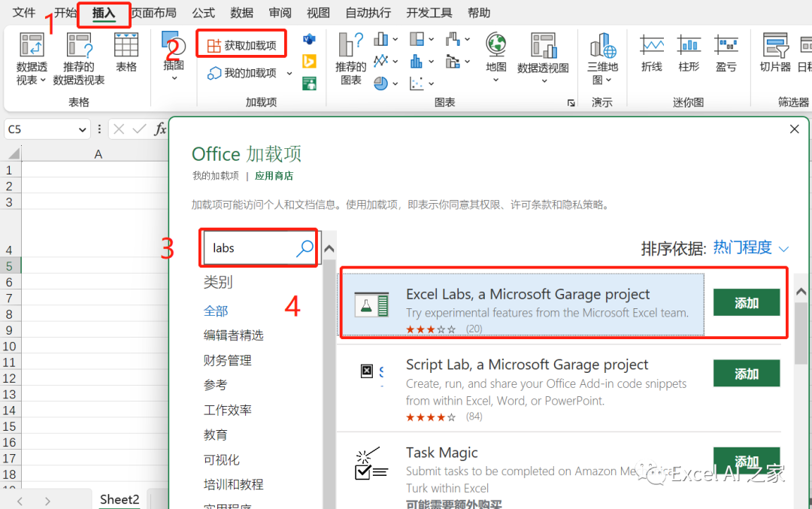
Task: Insert a 柱形 column sparkline
Action: pos(689,53)
